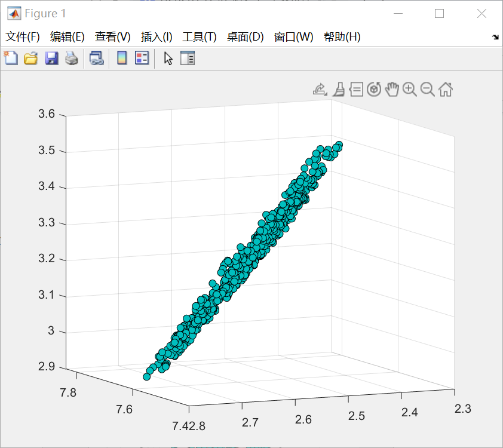Screen dimensions: 503x448
Task: Click the Link Plot toolbar icon
Action: tap(96, 58)
